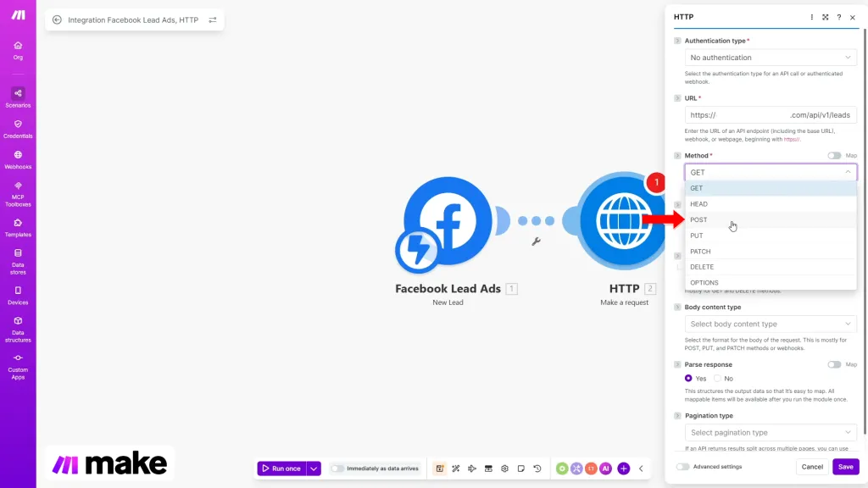Choose HEAD from the method list

coord(771,204)
